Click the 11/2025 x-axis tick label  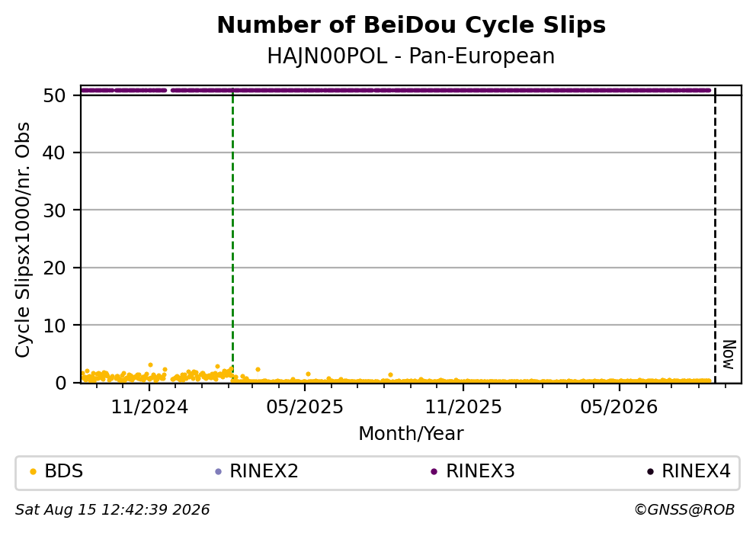[463, 407]
